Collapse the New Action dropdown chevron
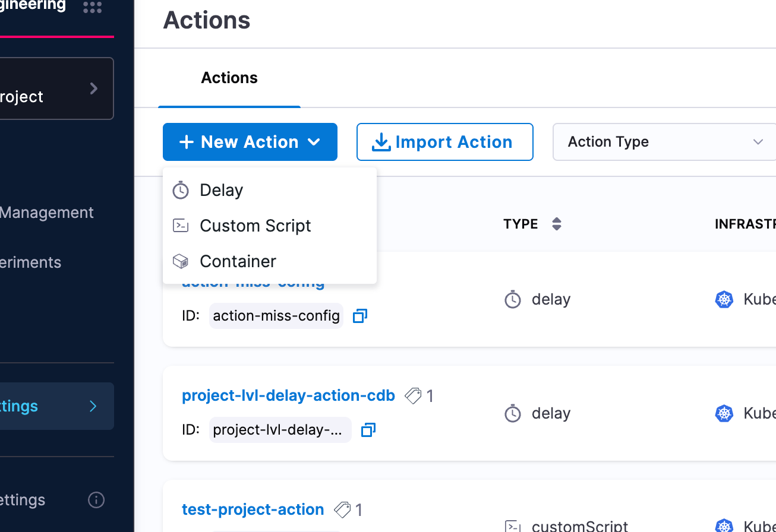The height and width of the screenshot is (532, 776). coord(314,142)
